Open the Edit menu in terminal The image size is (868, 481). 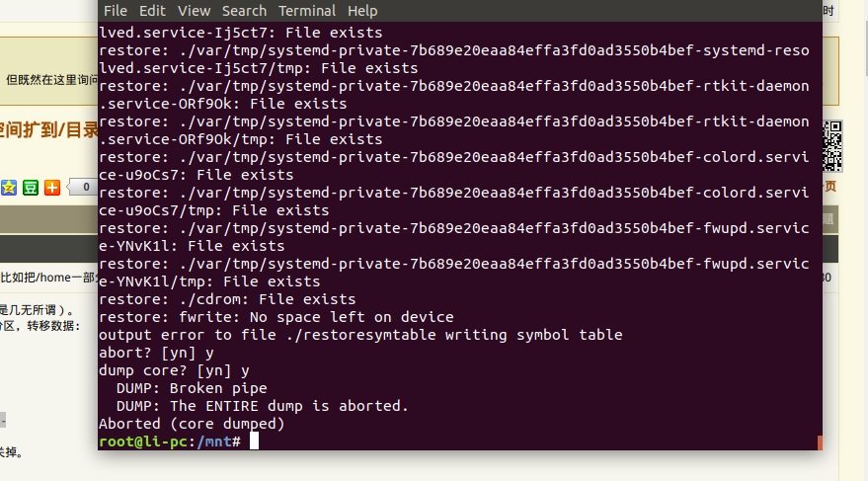pyautogui.click(x=152, y=11)
